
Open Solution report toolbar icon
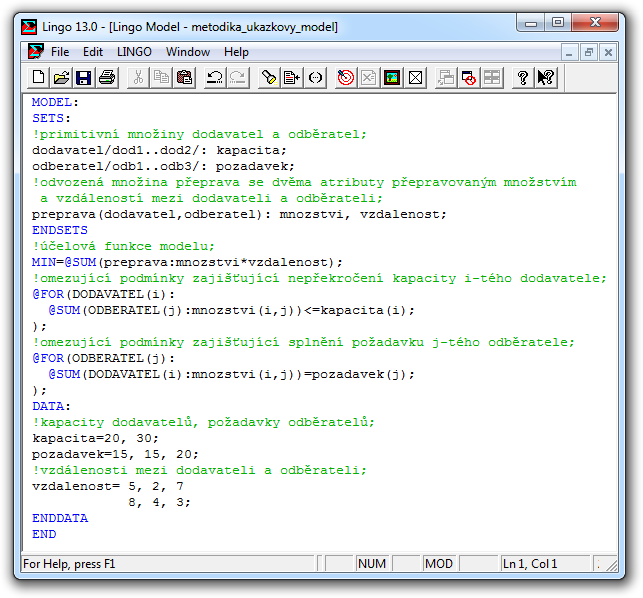pos(369,78)
